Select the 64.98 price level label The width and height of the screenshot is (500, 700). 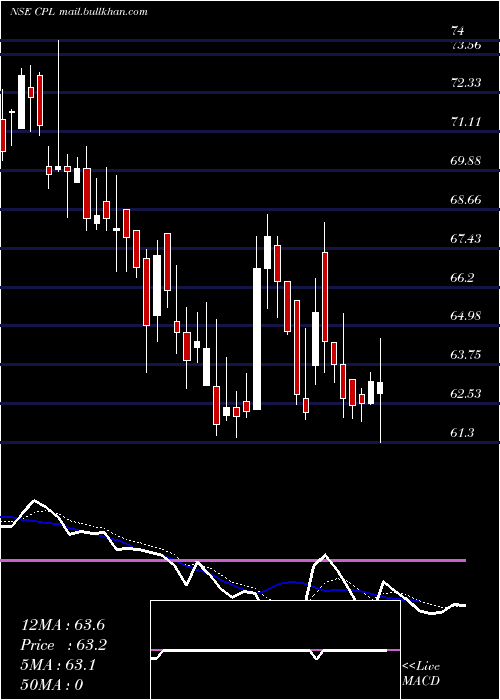coord(466,316)
